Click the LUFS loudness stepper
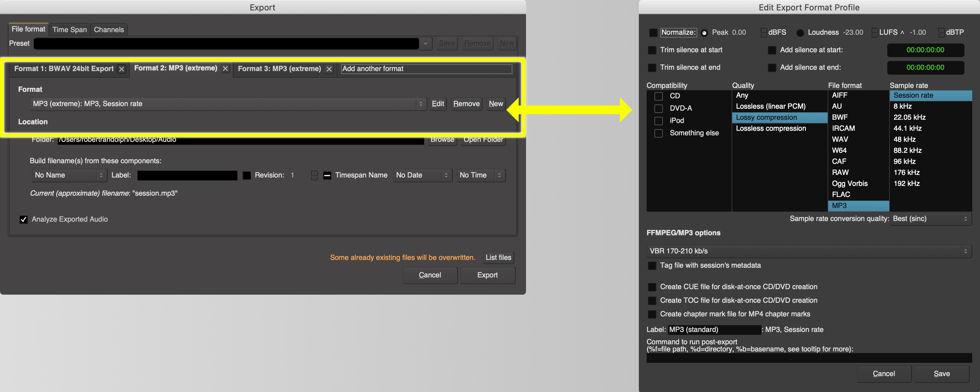This screenshot has width=980, height=392. pos(874,33)
